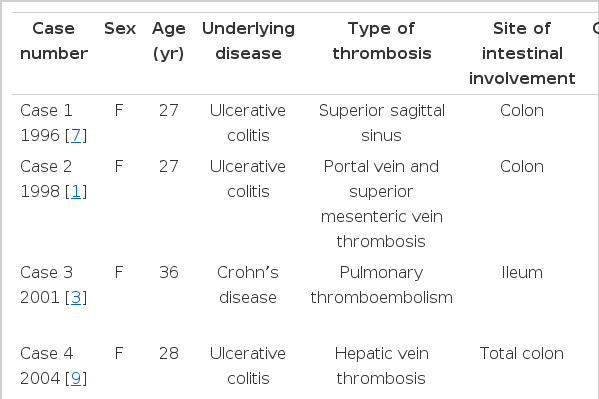This screenshot has width=599, height=399.
Task: Click the Case 1 1996 text
Action: pos(54,123)
